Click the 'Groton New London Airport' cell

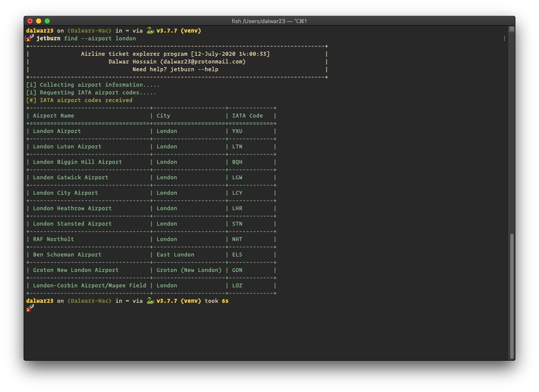tap(76, 270)
